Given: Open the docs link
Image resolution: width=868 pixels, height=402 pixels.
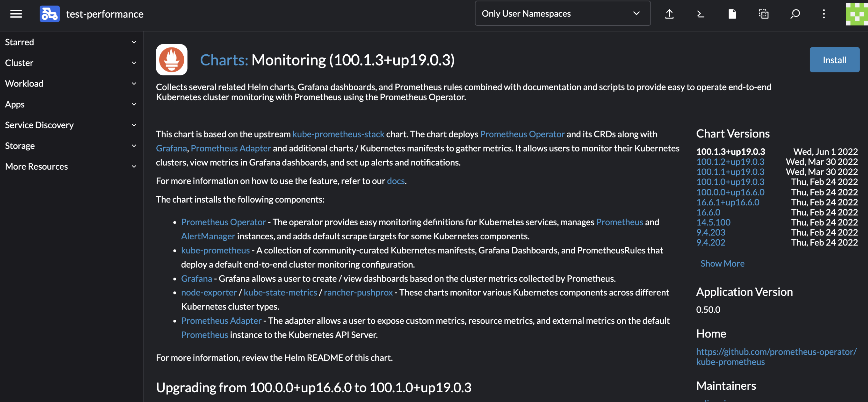Looking at the screenshot, I should 396,181.
